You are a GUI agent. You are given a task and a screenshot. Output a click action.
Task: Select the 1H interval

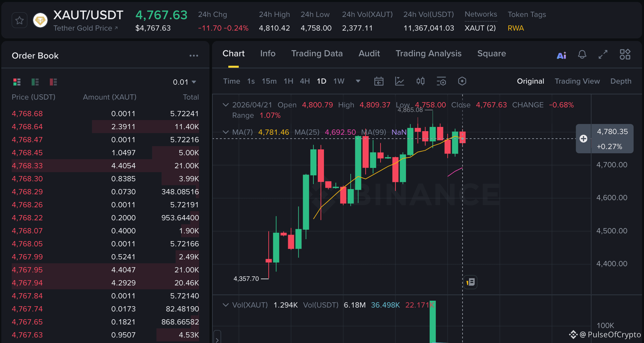pos(288,81)
